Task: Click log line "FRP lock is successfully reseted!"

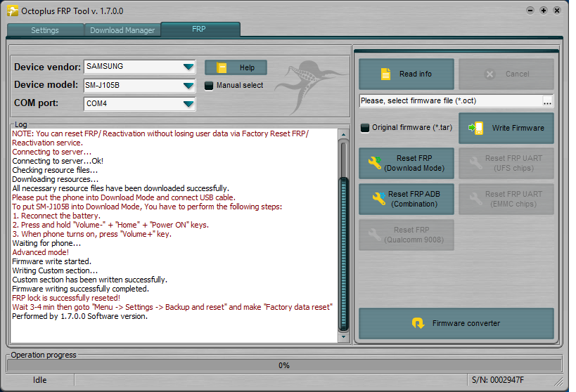Action: (66, 298)
